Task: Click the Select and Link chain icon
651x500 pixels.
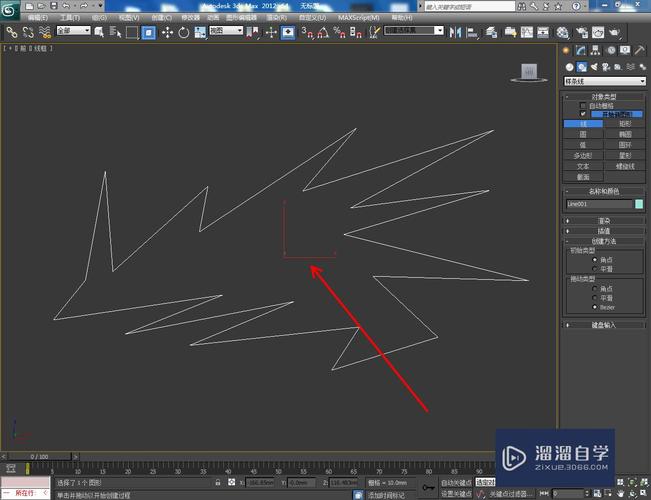Action: tap(12, 32)
